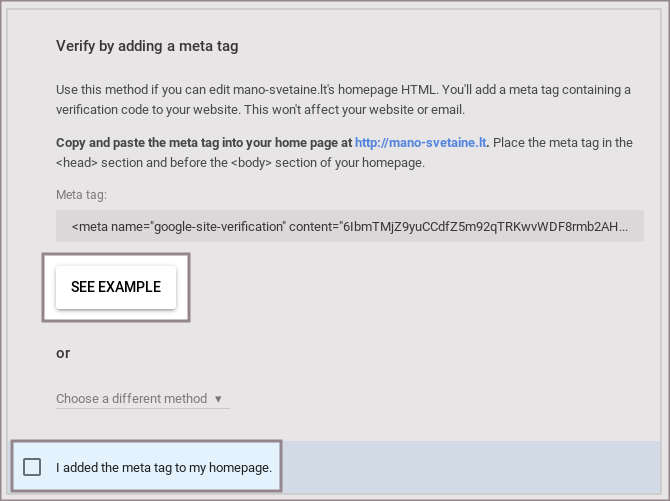Click the 'I added the meta tag to my homepage' label
670x501 pixels.
point(164,467)
